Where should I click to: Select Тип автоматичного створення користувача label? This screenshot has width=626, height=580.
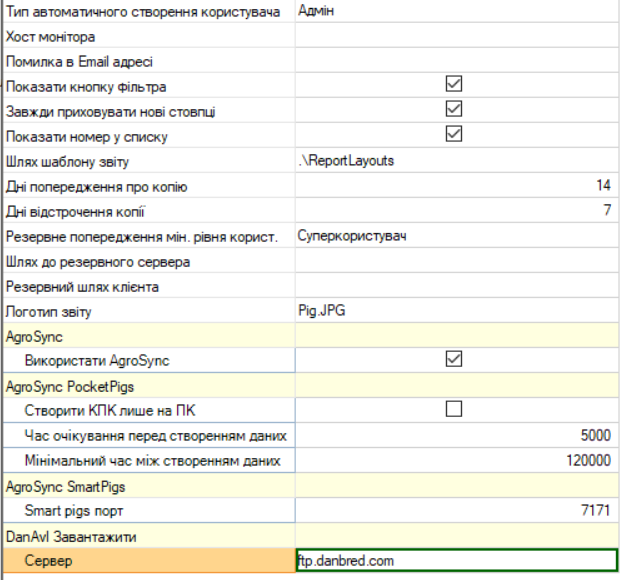(143, 12)
